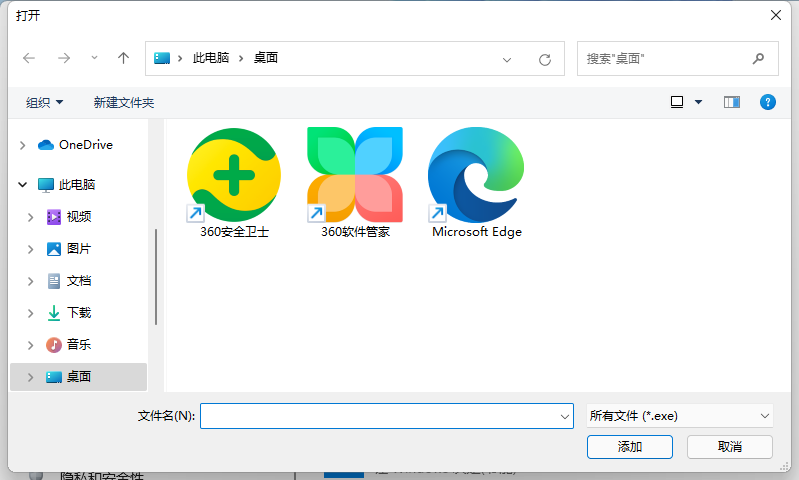Open recent locations dropdown chevron
The height and width of the screenshot is (480, 799).
coord(94,58)
